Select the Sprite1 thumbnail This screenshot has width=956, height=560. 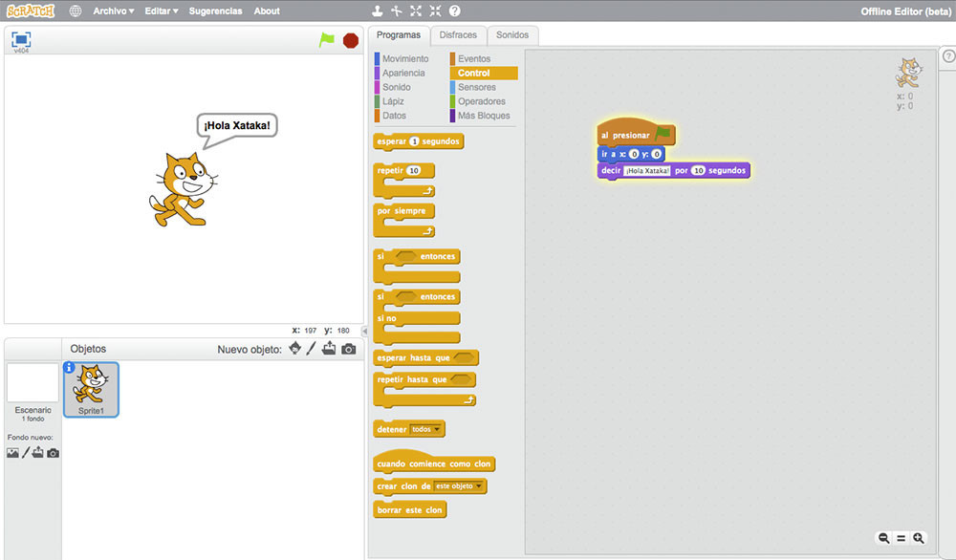point(91,389)
